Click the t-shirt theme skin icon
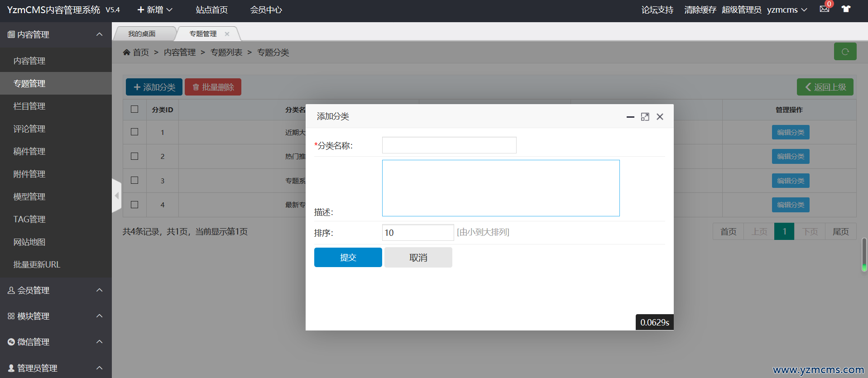The image size is (868, 378). pyautogui.click(x=846, y=9)
